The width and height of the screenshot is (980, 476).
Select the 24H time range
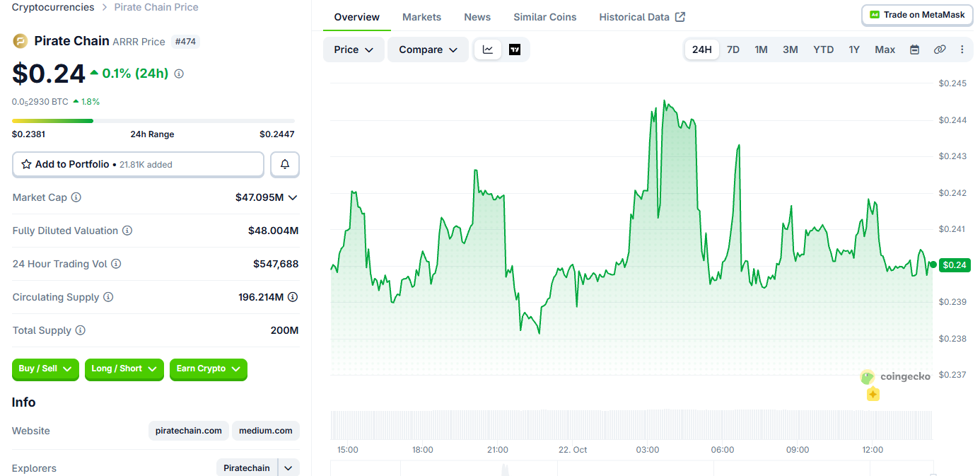coord(702,50)
